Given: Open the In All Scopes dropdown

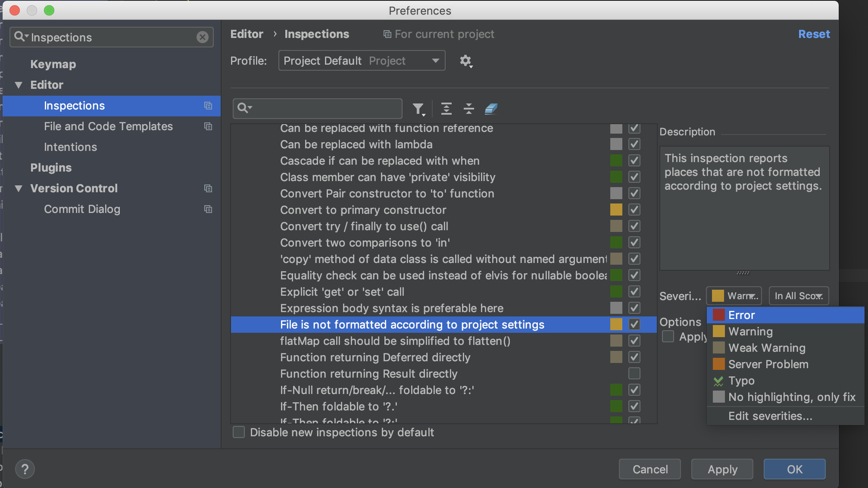Looking at the screenshot, I should (799, 296).
